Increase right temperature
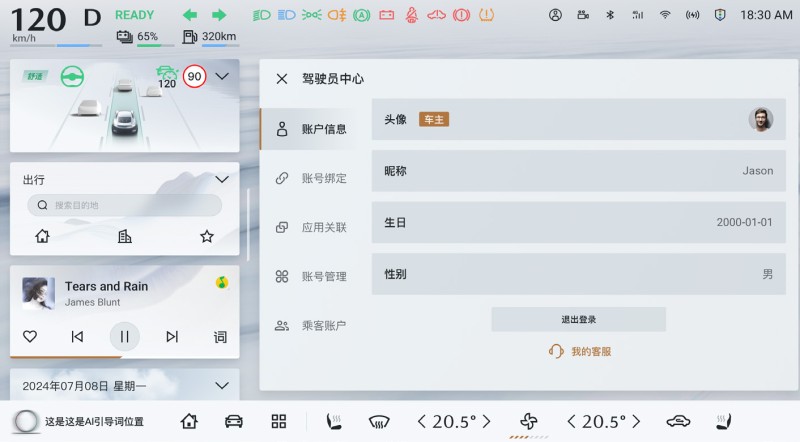800x442 pixels. coord(636,421)
